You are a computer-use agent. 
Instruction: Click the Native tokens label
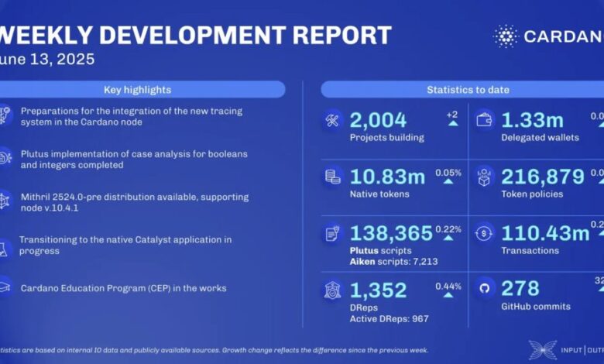(x=379, y=194)
